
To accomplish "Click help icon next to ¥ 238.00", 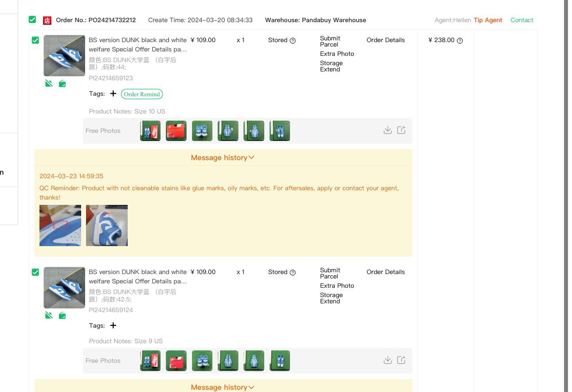I will (x=460, y=40).
